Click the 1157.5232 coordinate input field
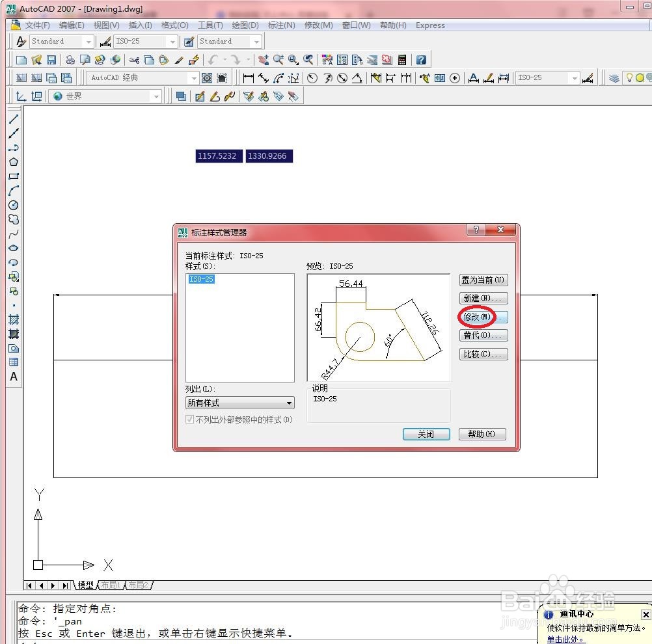This screenshot has width=652, height=644. [x=219, y=156]
